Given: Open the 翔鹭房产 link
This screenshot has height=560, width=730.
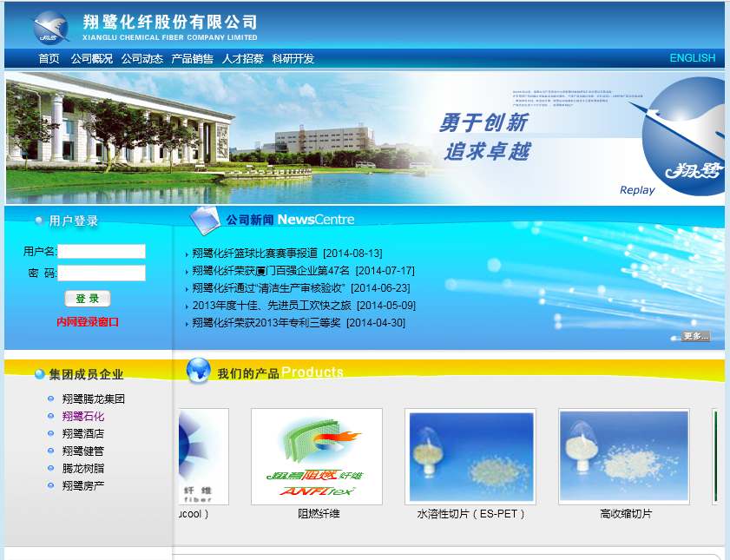Looking at the screenshot, I should click(x=83, y=485).
